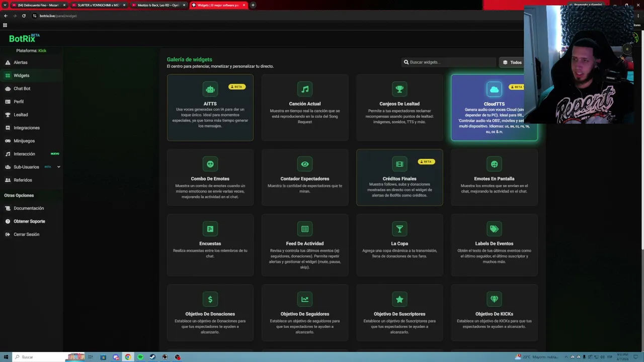
Task: Open the Encuestas poll icon
Action: (x=210, y=229)
